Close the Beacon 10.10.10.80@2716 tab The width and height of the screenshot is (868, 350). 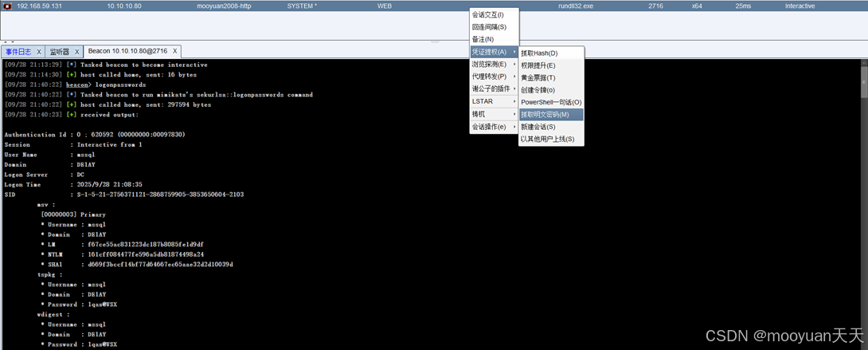click(x=174, y=51)
